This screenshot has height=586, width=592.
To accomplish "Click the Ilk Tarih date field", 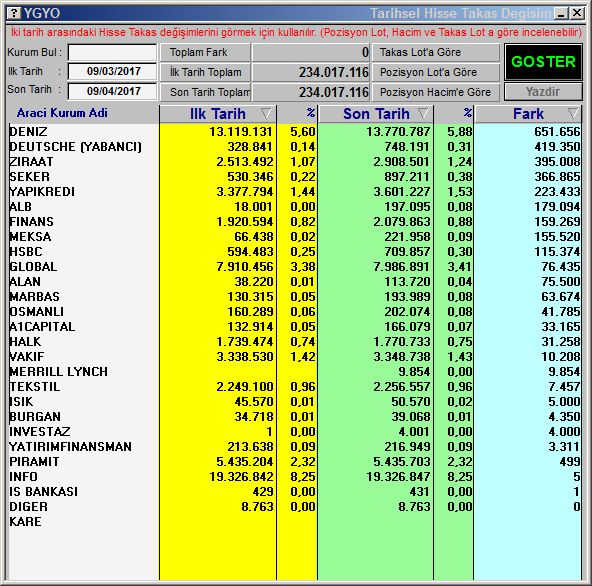I will (113, 71).
